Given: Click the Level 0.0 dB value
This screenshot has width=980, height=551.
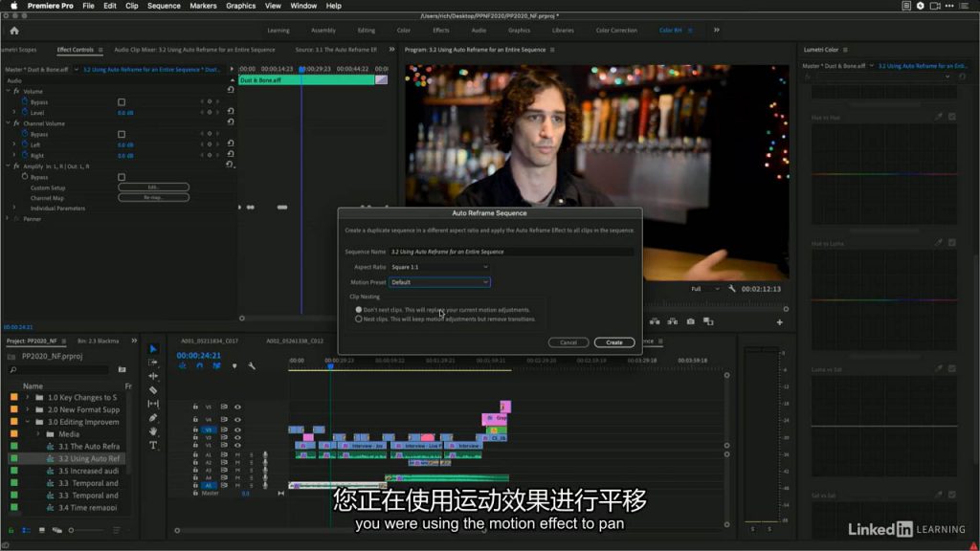Looking at the screenshot, I should 125,113.
